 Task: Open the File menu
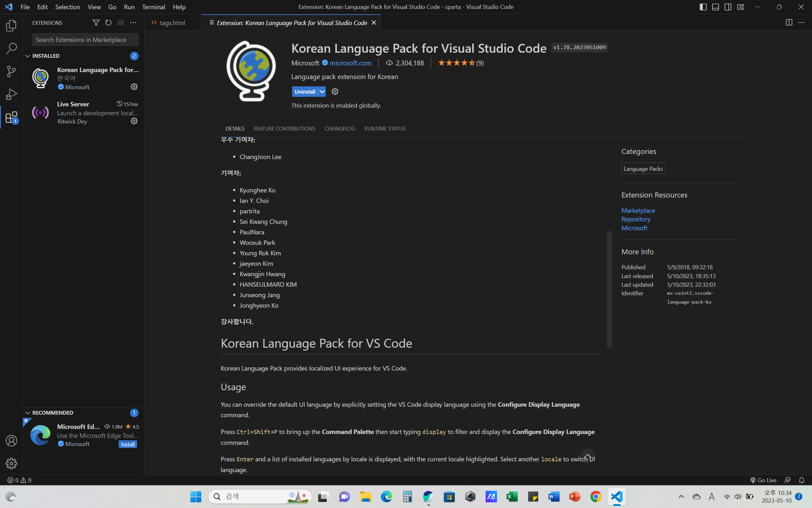coord(25,7)
